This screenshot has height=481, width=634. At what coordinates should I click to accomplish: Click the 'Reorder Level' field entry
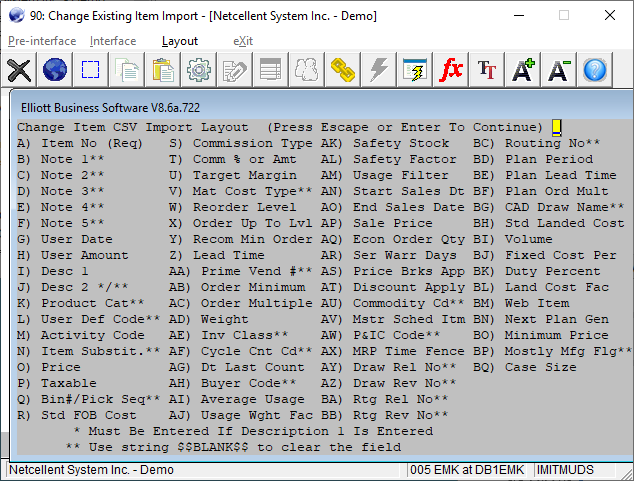pos(232,207)
